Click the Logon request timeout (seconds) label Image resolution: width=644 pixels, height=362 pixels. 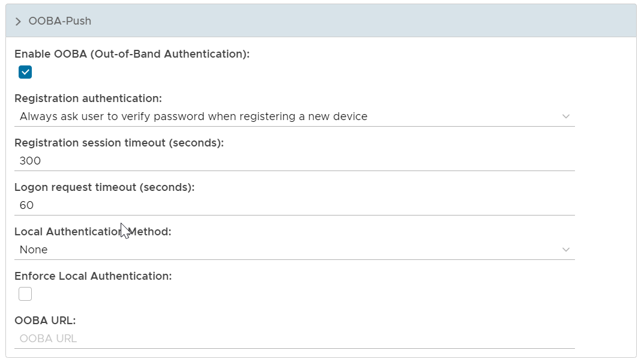[x=104, y=187]
